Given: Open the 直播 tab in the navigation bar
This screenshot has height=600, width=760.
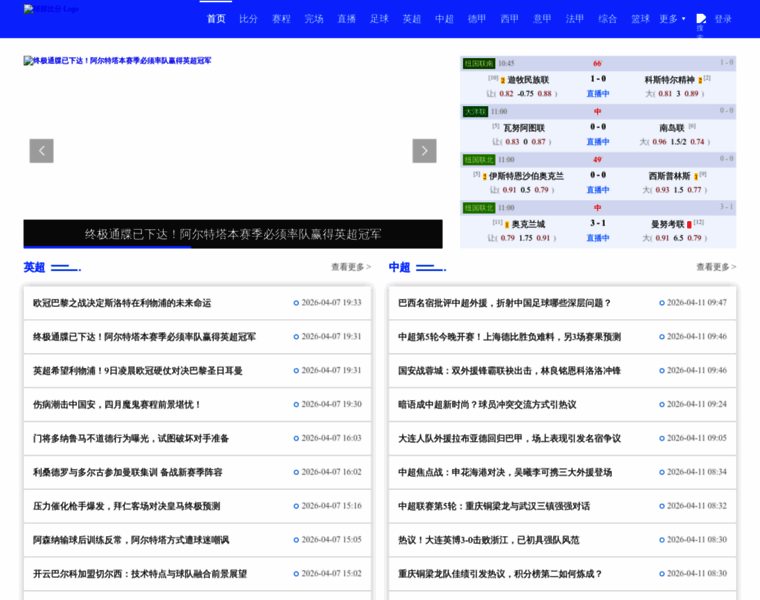Looking at the screenshot, I should tap(346, 19).
